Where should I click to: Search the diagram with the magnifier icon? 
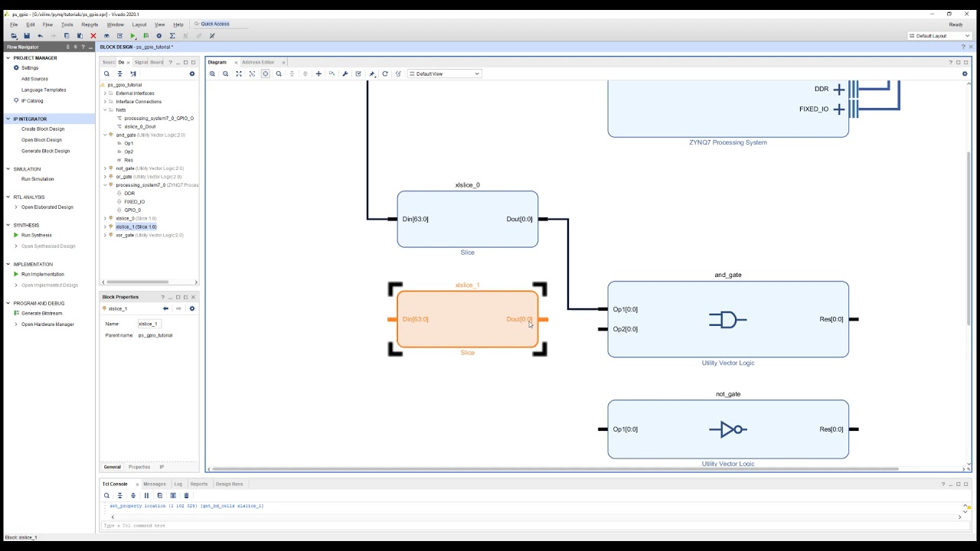pos(279,73)
